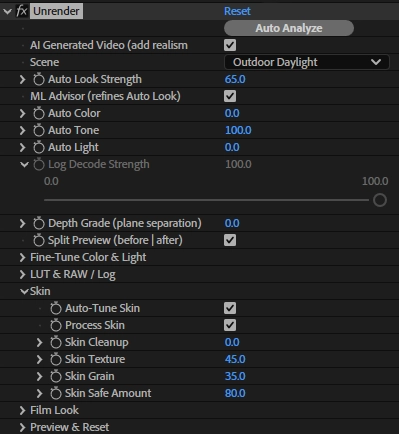
Task: Select the Skin group label
Action: 40,291
